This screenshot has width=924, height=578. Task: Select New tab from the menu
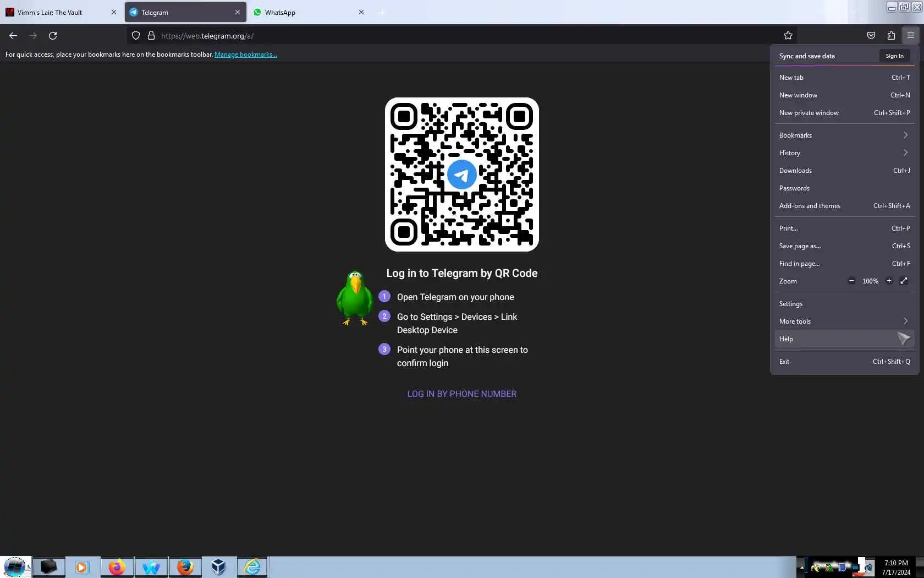pyautogui.click(x=844, y=78)
